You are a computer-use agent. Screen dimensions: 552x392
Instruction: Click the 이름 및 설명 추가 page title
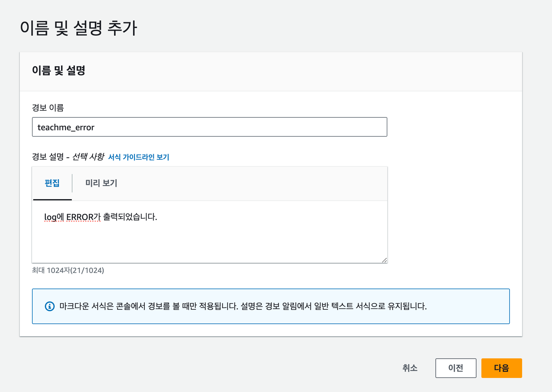78,28
